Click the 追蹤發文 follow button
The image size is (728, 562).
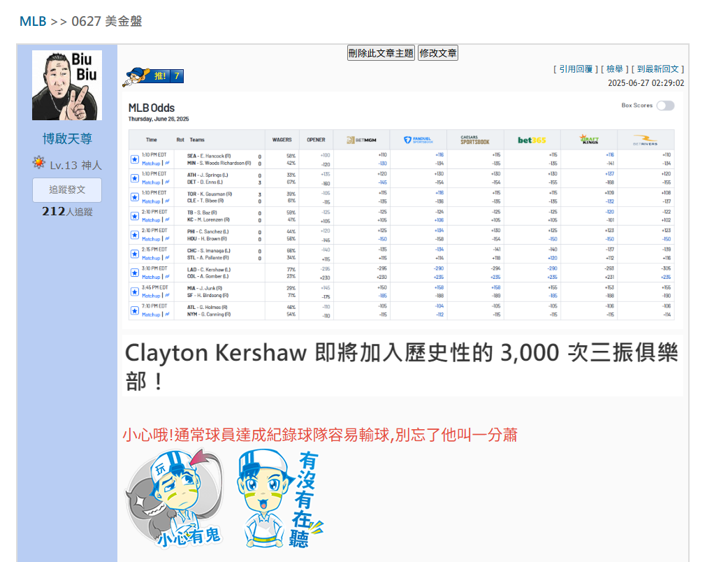click(x=67, y=190)
